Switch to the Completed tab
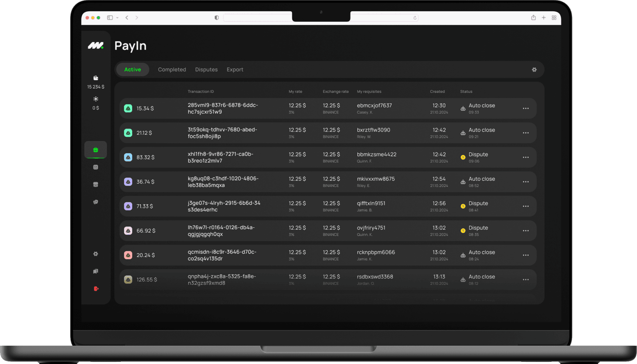The height and width of the screenshot is (364, 637). (x=172, y=70)
